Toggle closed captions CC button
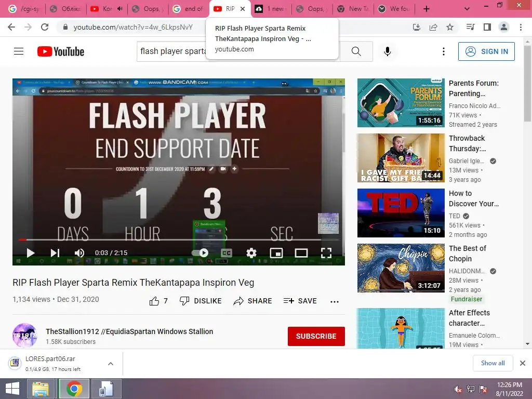Viewport: 532px width, 399px height. coord(227,253)
